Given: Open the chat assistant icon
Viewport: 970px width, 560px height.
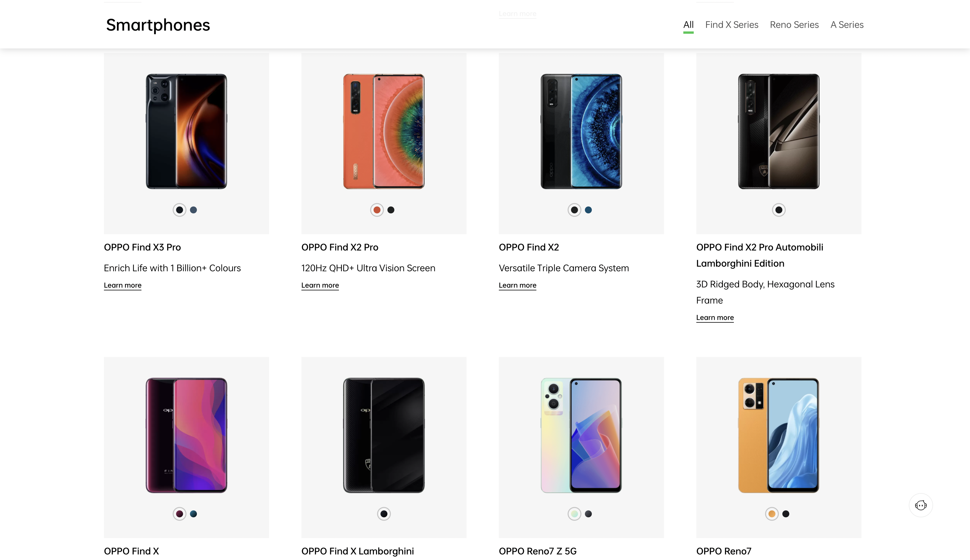Looking at the screenshot, I should click(x=920, y=505).
